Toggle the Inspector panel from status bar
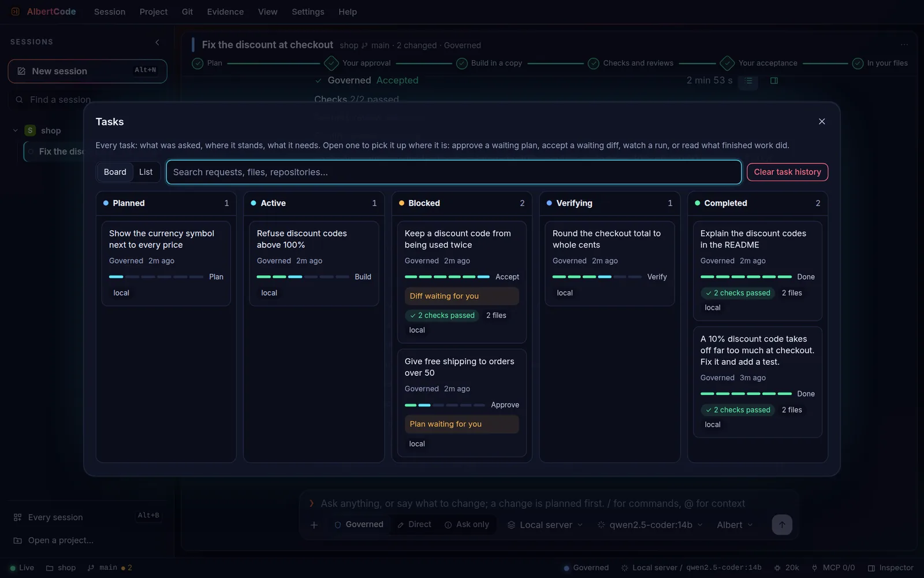This screenshot has height=578, width=924. point(891,568)
